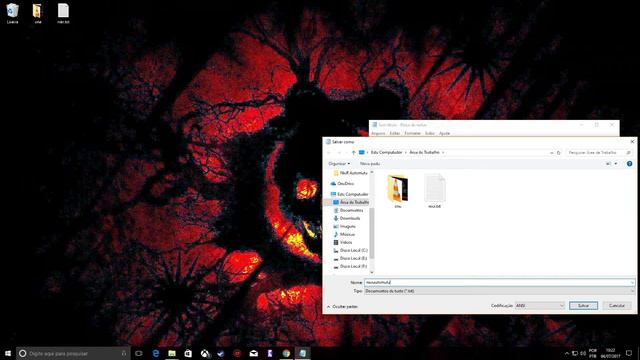Click the Cancelar button
Image resolution: width=640 pixels, height=360 pixels.
[x=617, y=306]
